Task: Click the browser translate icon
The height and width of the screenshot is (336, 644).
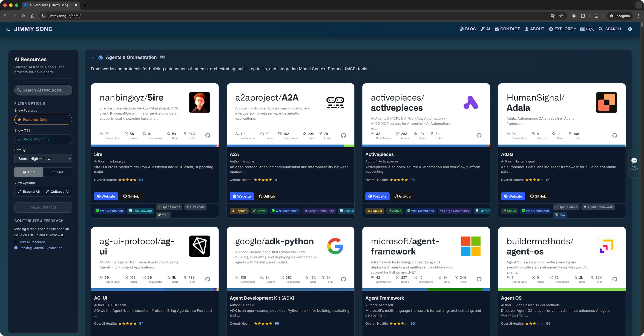Action: point(553,16)
